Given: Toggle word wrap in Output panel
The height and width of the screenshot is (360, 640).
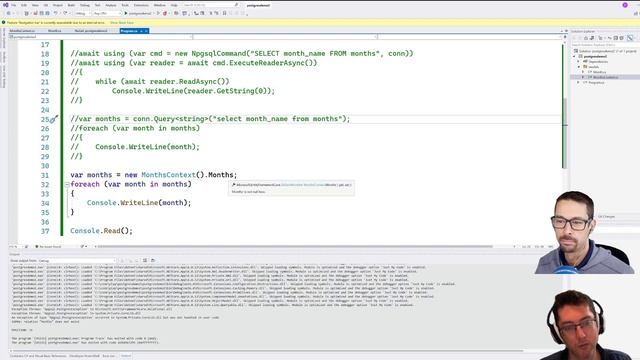Looking at the screenshot, I should tap(153, 260).
